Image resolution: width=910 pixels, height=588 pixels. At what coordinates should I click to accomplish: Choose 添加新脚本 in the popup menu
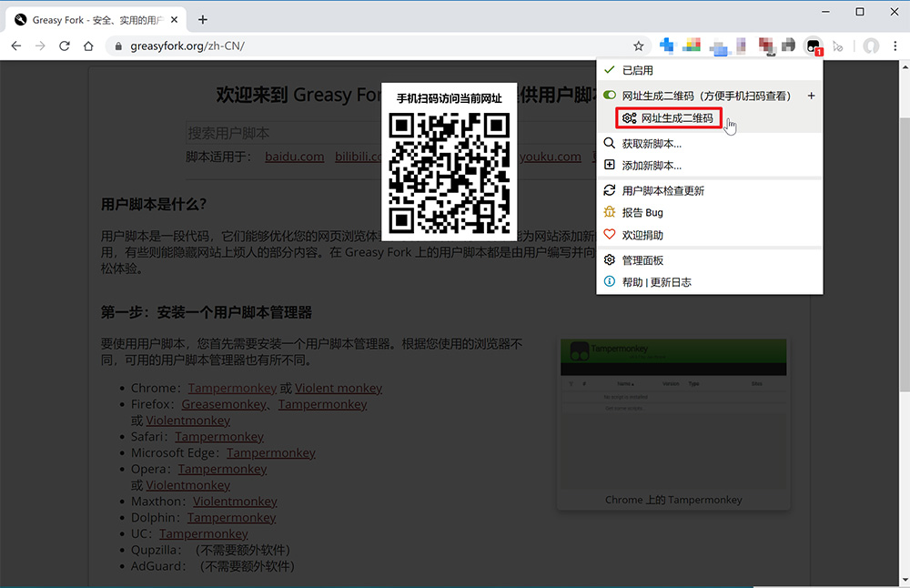click(652, 166)
